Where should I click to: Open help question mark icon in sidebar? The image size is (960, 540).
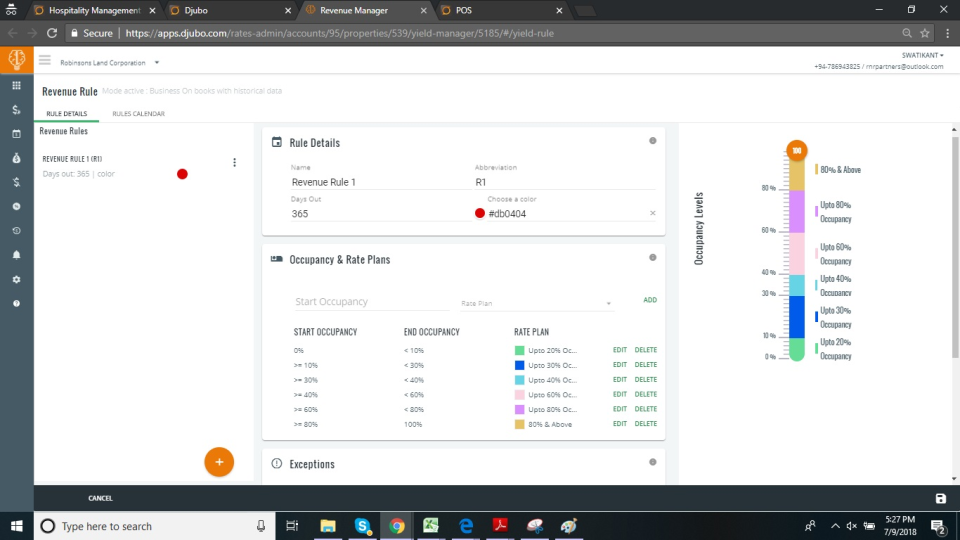(17, 304)
